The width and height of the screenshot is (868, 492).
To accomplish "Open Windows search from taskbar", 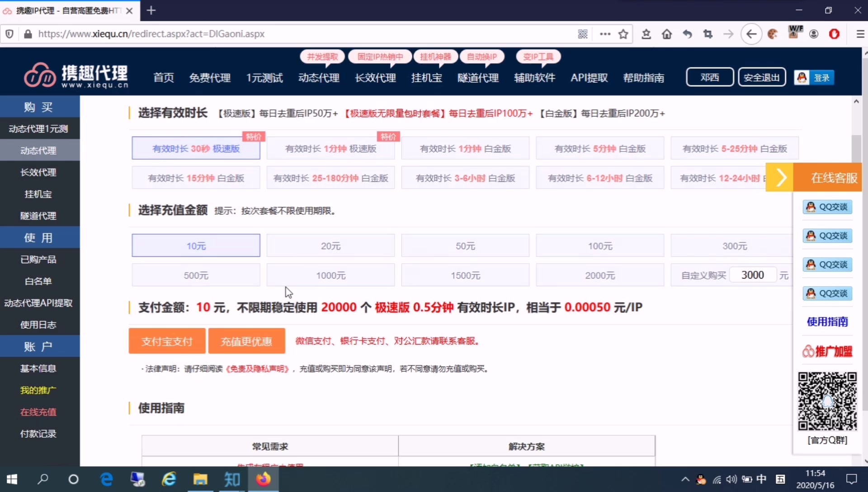I will click(43, 479).
